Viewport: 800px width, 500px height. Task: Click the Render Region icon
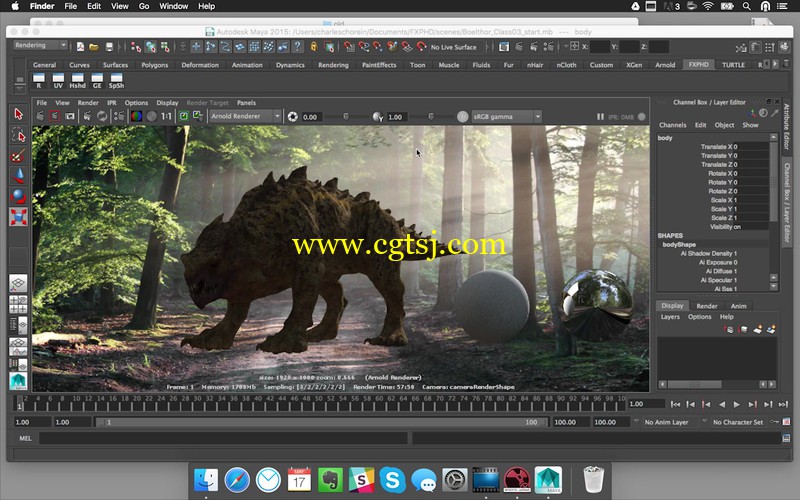pyautogui.click(x=55, y=116)
